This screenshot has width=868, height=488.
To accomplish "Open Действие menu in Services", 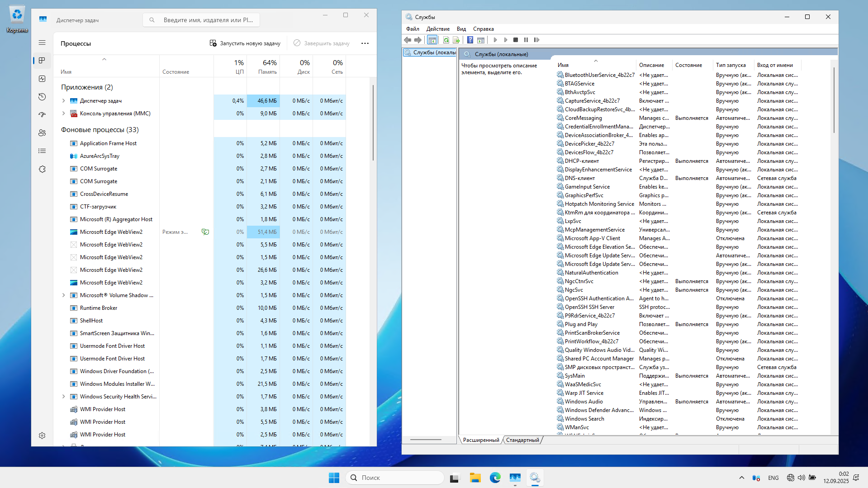I will coord(437,29).
